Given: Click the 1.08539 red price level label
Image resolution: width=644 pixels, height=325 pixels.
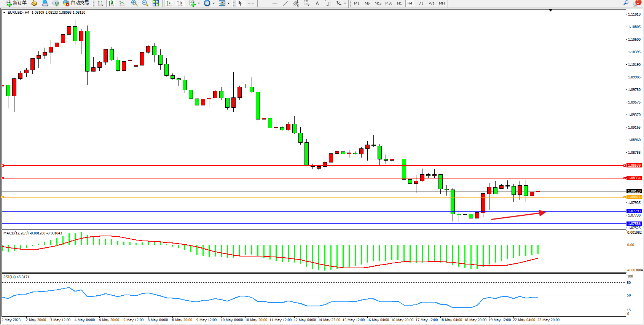Looking at the screenshot, I should [634, 166].
